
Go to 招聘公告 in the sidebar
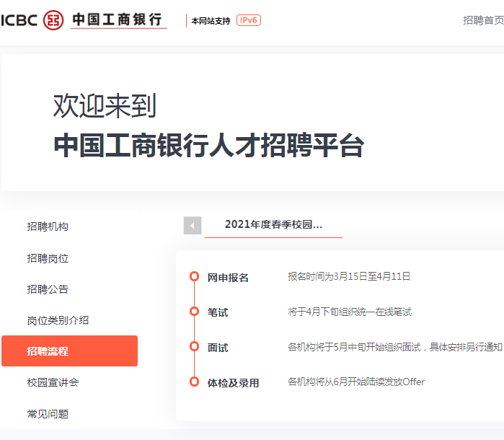point(48,289)
